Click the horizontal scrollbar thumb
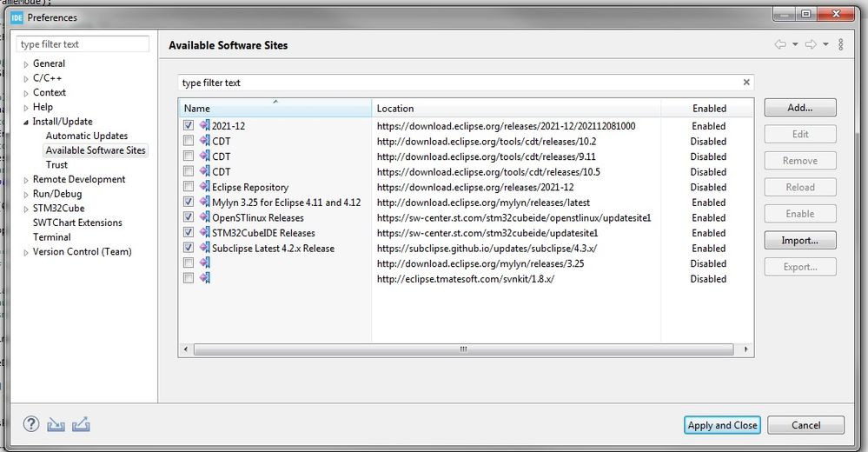Viewport: 868px width, 452px height. pos(463,349)
